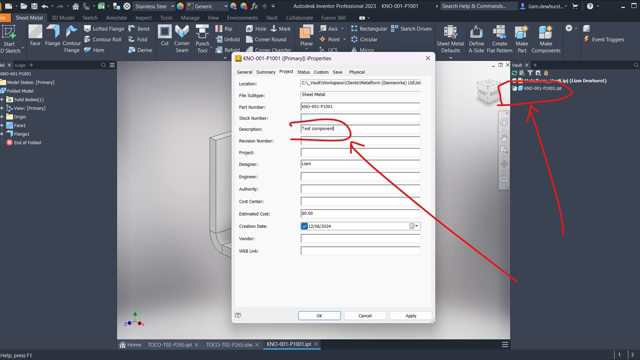640x360 pixels.
Task: Create a work Plane
Action: [306, 36]
